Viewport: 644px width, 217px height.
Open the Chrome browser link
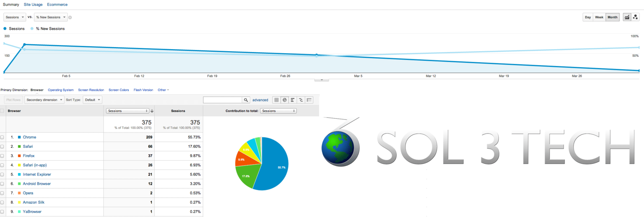point(29,137)
